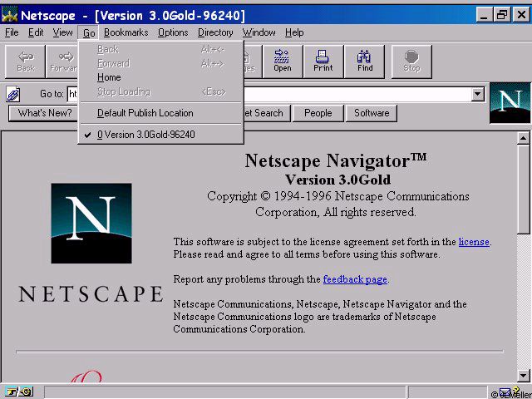Click the Netscape N throbber logo
Image resolution: width=532 pixels, height=399 pixels.
pos(510,103)
